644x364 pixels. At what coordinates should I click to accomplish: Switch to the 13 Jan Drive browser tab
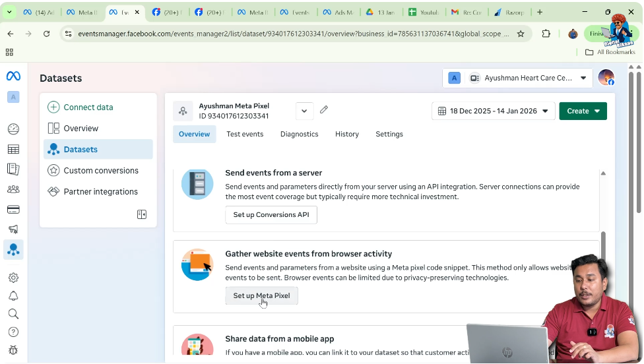point(381,13)
